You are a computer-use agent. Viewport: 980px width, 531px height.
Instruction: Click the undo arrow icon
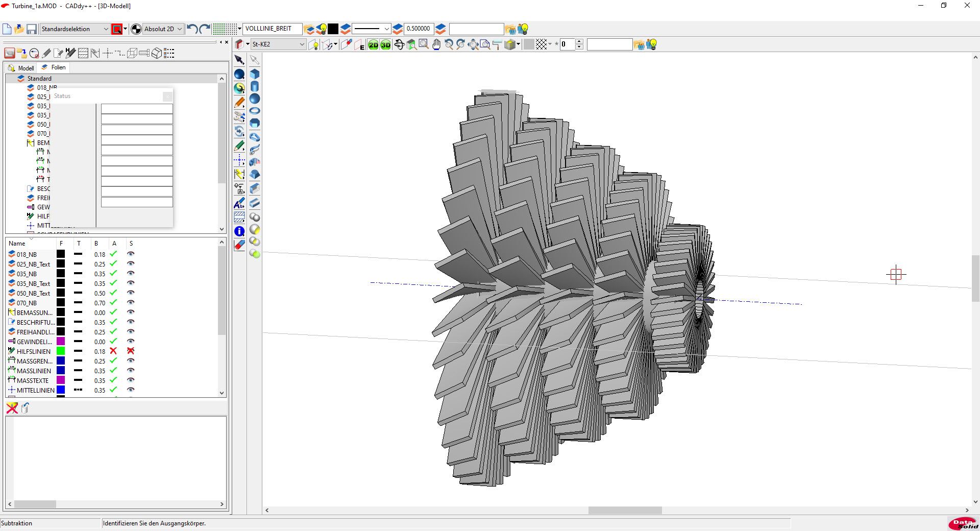click(x=192, y=29)
